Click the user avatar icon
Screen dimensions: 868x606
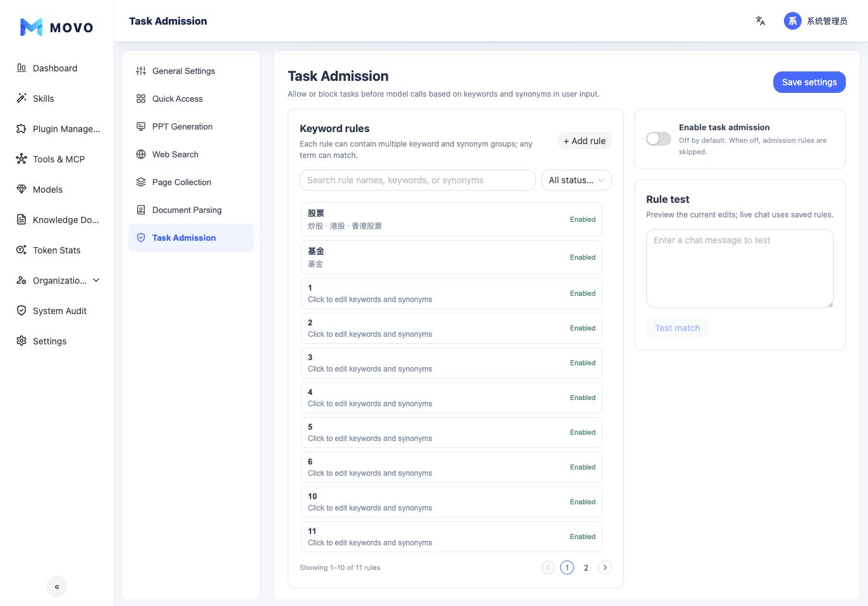point(792,21)
